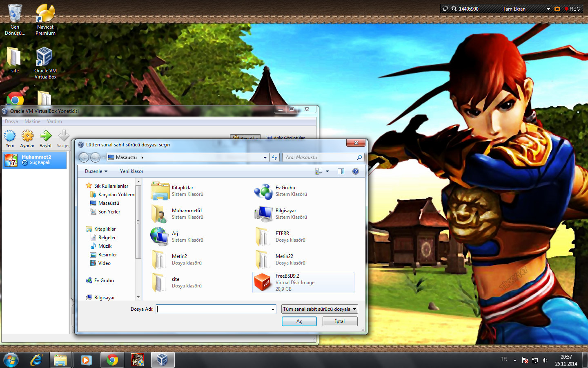Open the site folder on the desktop
The image size is (588, 368).
[15, 60]
